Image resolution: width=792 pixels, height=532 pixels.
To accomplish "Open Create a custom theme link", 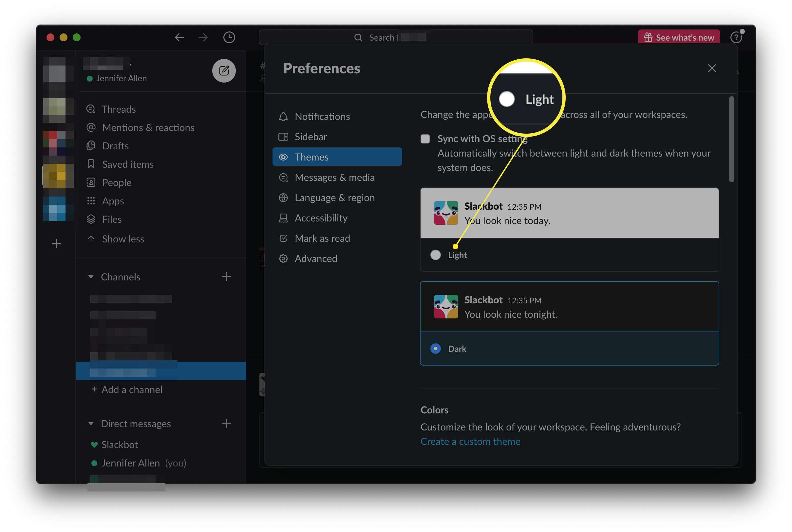I will click(470, 441).
